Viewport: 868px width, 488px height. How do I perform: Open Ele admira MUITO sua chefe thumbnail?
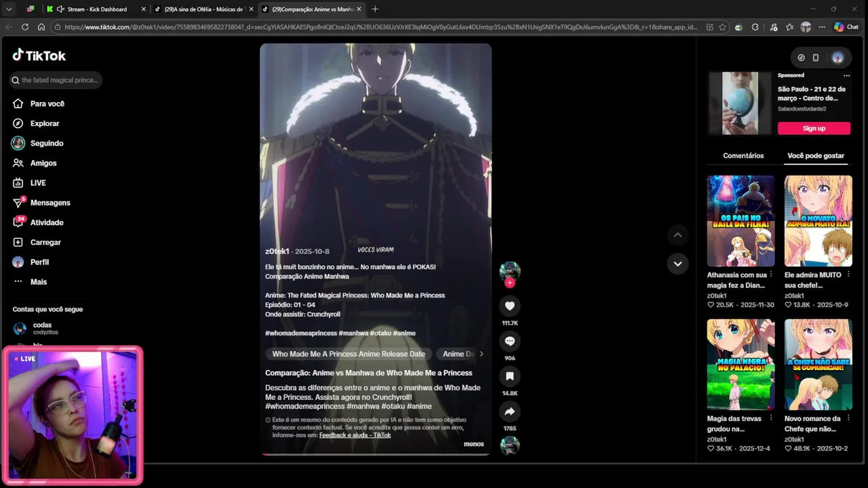[818, 221]
